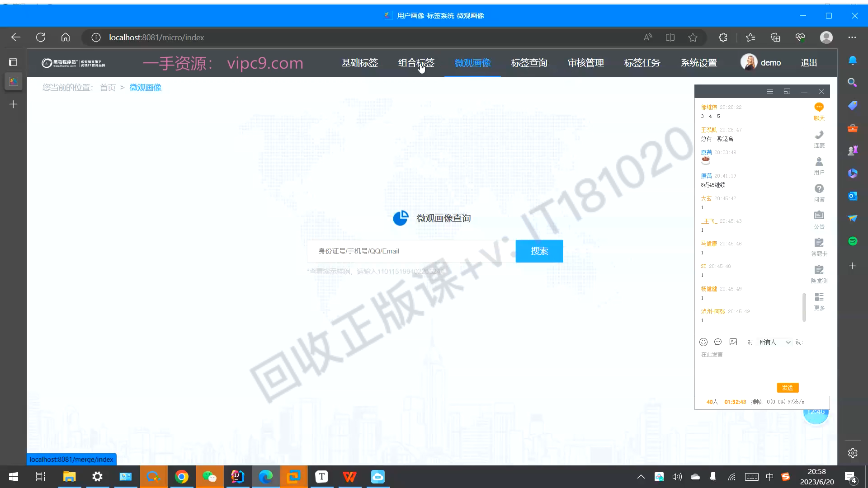The image size is (868, 488).
Task: Switch to the 组合标签 nav tab
Action: (416, 63)
